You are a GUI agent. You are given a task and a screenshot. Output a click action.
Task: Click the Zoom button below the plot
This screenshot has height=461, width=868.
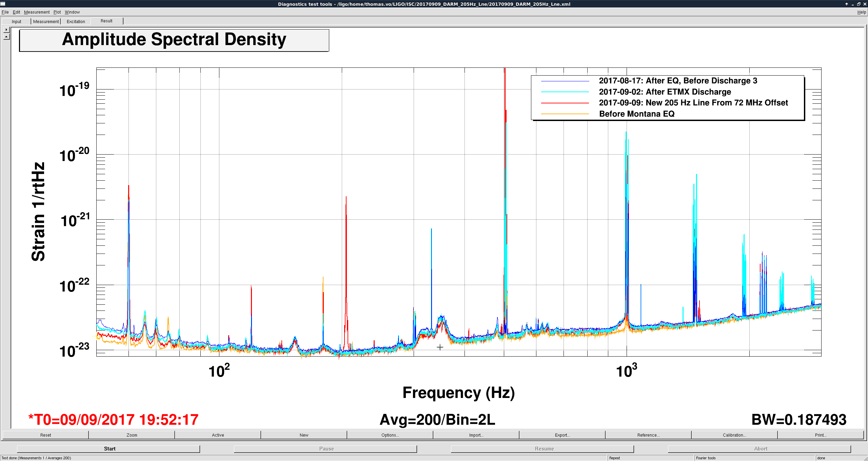tap(132, 435)
